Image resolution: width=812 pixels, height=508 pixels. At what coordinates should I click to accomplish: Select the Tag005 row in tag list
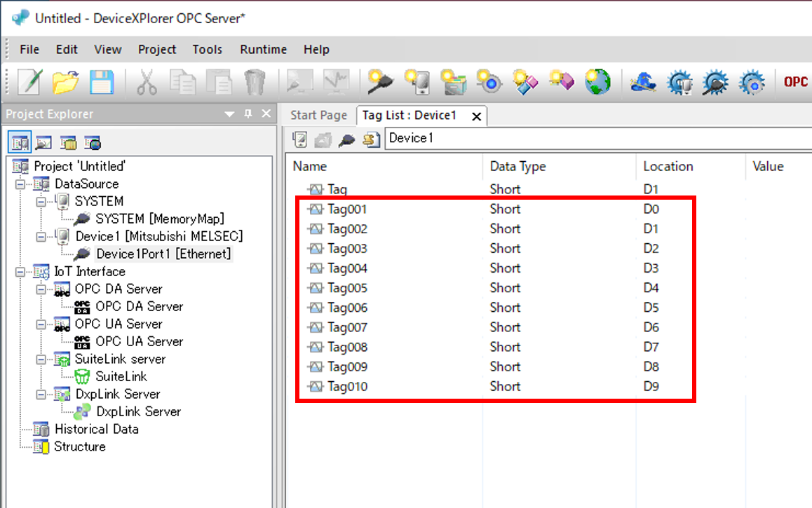347,288
